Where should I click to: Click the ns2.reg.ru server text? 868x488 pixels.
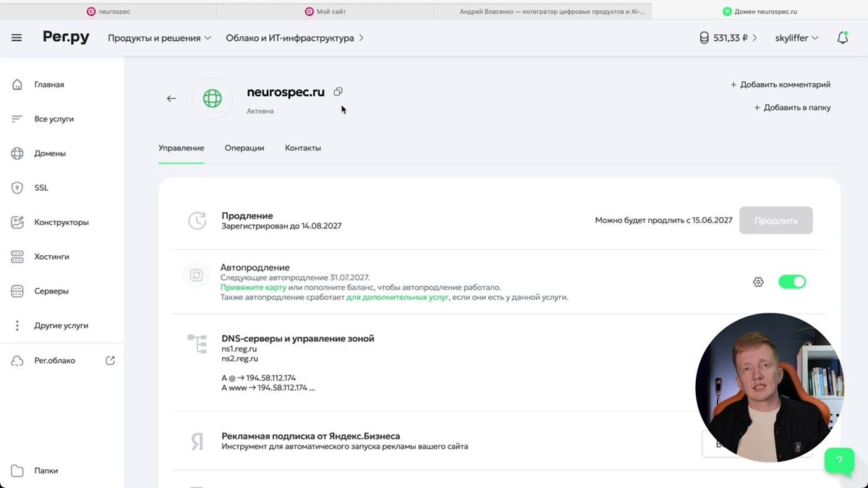click(239, 359)
